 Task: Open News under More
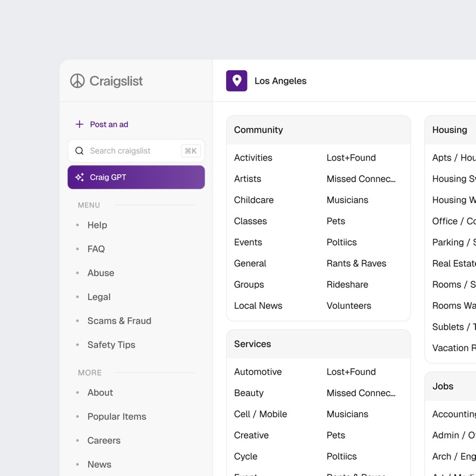click(x=99, y=465)
